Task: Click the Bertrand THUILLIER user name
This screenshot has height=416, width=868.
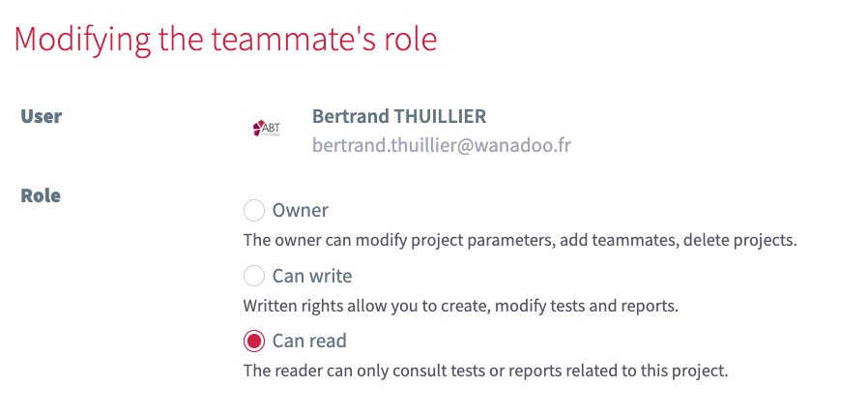Action: [x=398, y=117]
